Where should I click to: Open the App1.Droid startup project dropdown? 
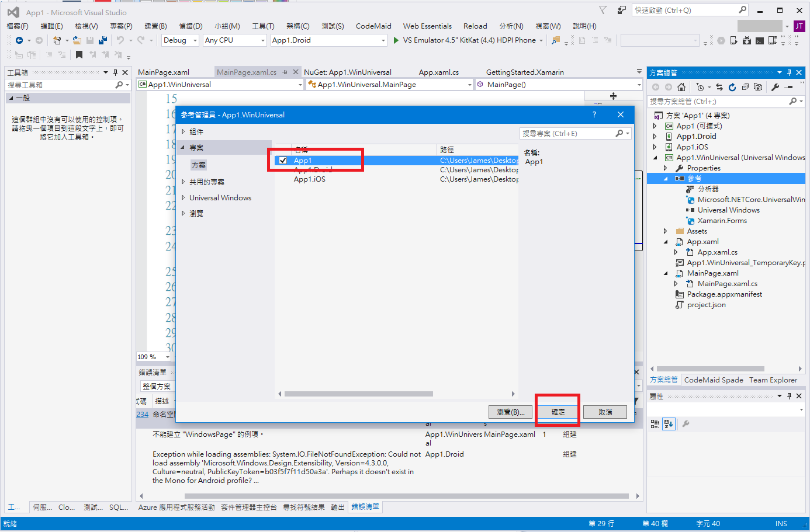coord(328,40)
